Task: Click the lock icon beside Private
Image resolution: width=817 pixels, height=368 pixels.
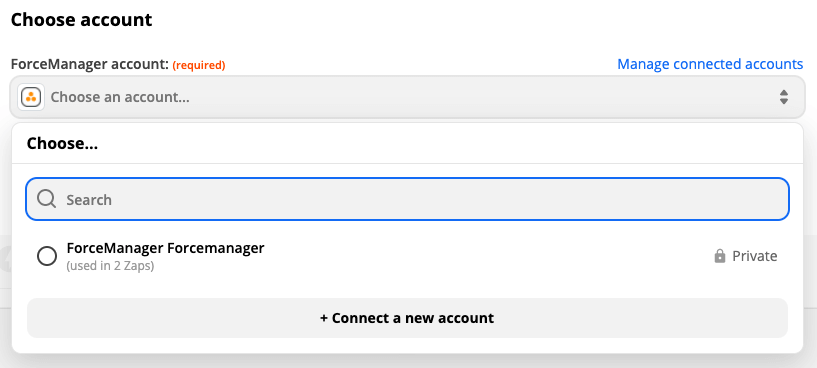Action: point(720,256)
